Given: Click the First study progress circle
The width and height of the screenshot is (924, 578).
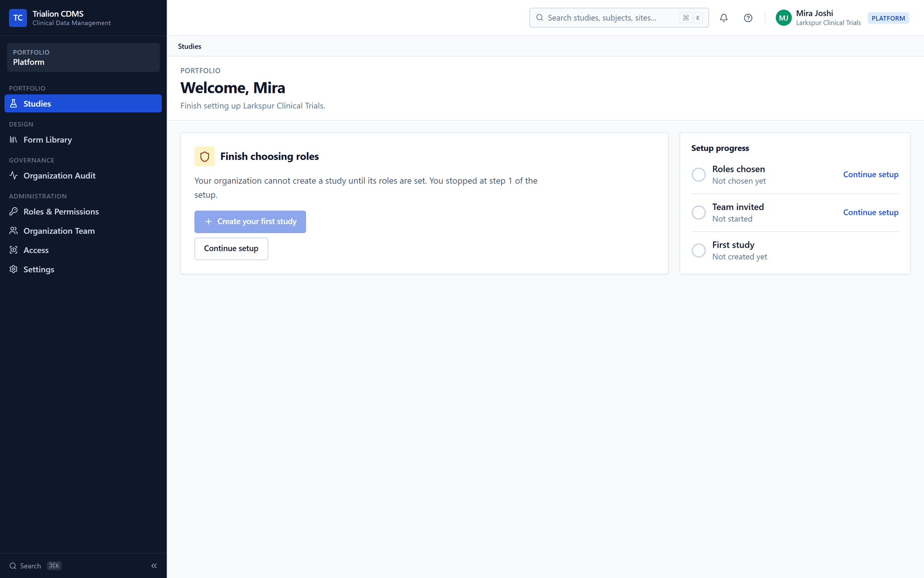Looking at the screenshot, I should click(699, 250).
